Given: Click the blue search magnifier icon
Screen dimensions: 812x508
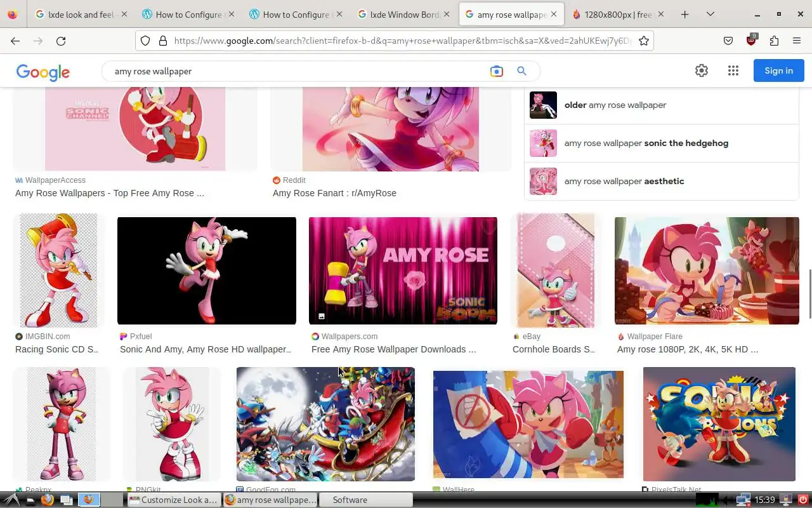Looking at the screenshot, I should (x=521, y=71).
